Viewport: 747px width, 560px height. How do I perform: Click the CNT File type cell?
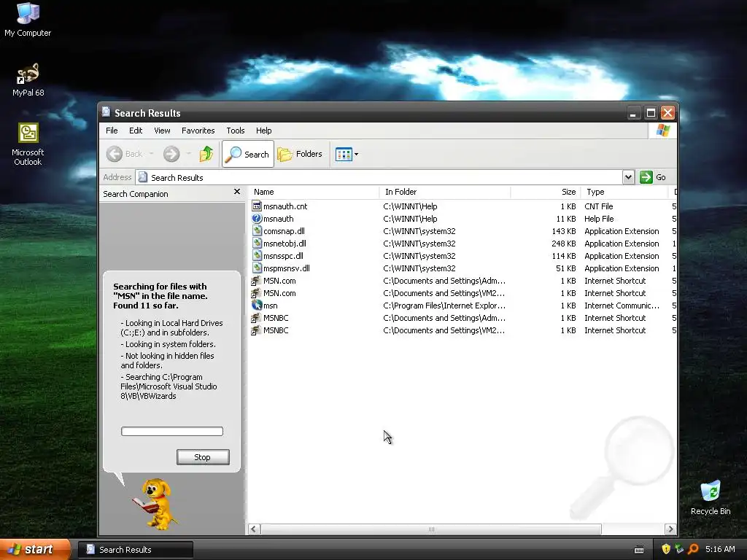pos(598,206)
